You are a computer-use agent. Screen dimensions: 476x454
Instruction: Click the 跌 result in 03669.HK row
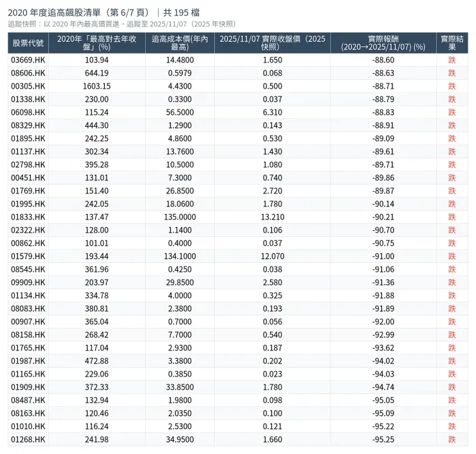(x=452, y=60)
